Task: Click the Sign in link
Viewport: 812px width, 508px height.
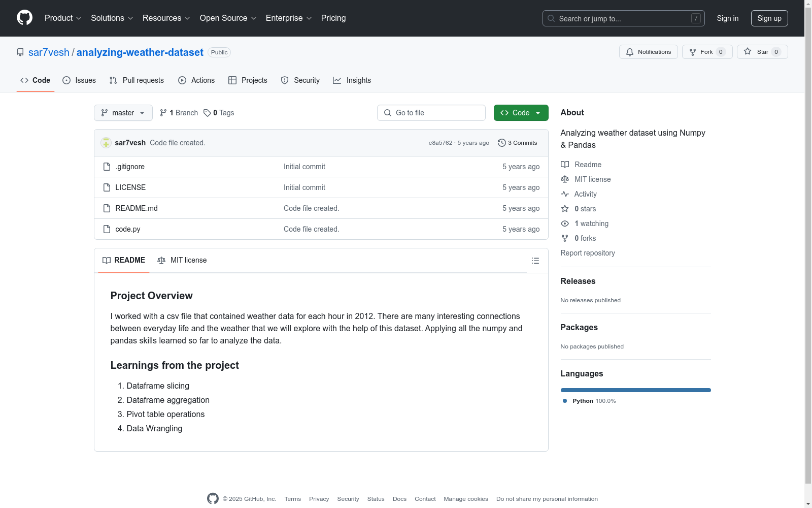Action: tap(728, 18)
